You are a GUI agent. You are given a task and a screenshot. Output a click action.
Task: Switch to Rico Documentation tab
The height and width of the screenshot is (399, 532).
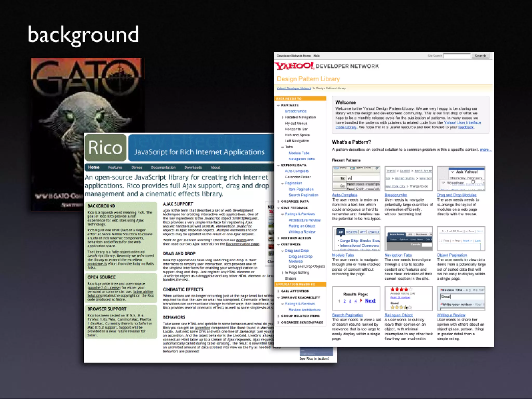[163, 168]
